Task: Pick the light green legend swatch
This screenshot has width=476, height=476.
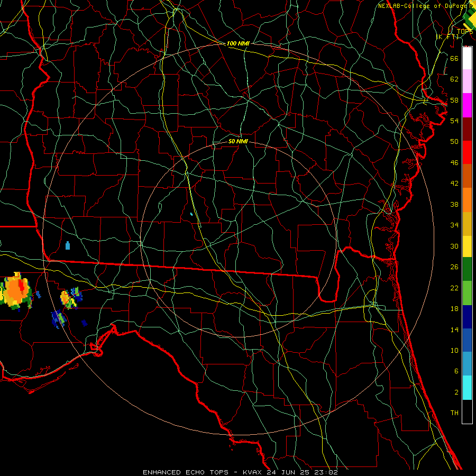Action: click(467, 293)
